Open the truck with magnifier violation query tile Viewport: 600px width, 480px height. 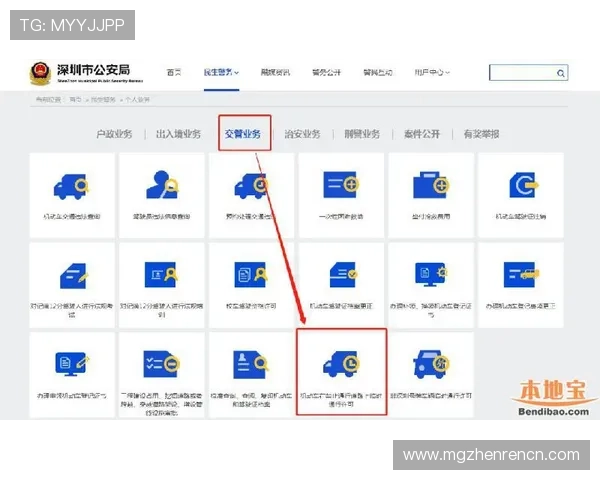(72, 194)
